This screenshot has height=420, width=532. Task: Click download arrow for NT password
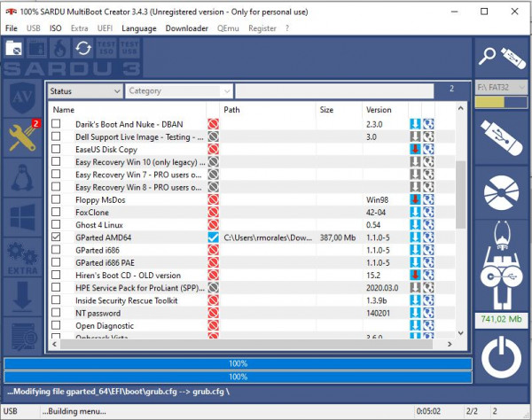click(415, 313)
